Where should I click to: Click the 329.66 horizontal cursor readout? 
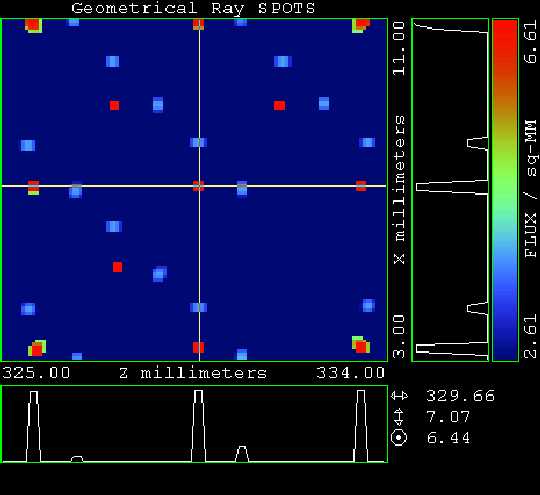click(x=460, y=396)
